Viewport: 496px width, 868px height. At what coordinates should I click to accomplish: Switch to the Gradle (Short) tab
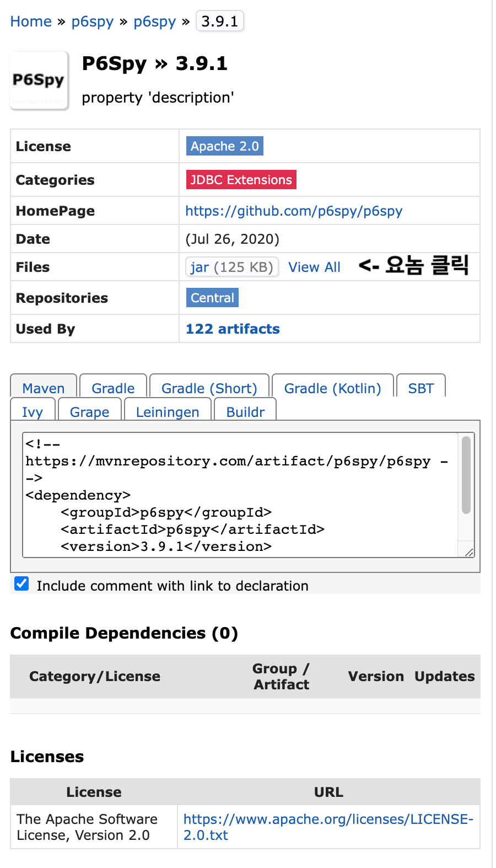209,386
